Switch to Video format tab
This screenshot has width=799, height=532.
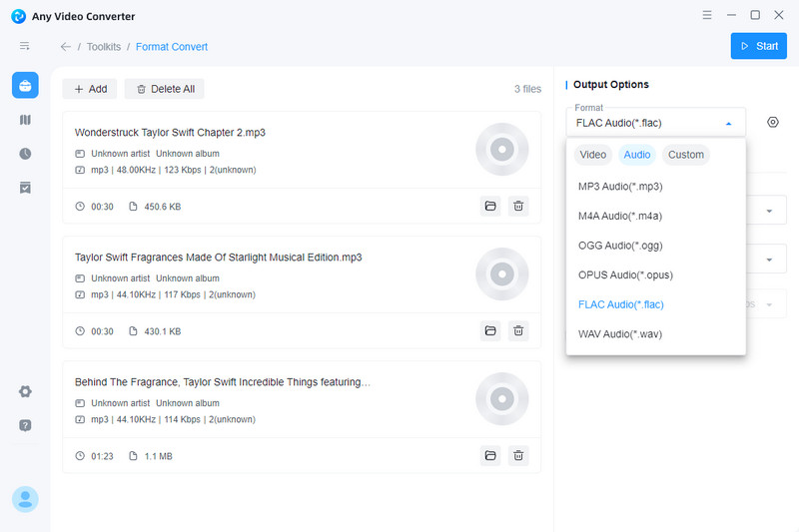click(592, 155)
